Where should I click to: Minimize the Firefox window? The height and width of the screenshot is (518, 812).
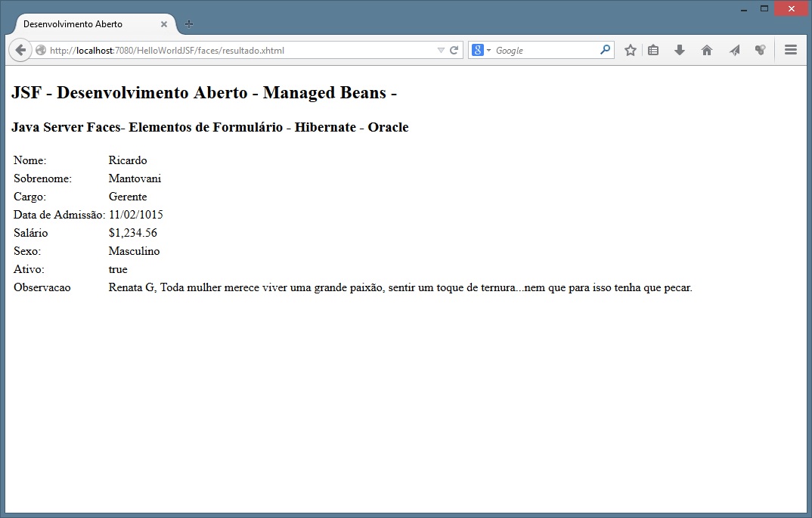[744, 9]
